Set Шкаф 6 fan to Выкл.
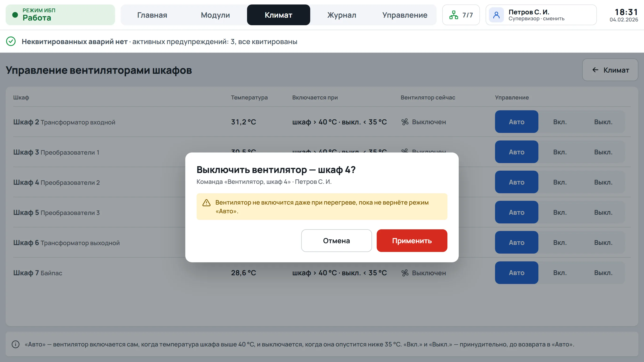This screenshot has width=644, height=362. pyautogui.click(x=603, y=242)
